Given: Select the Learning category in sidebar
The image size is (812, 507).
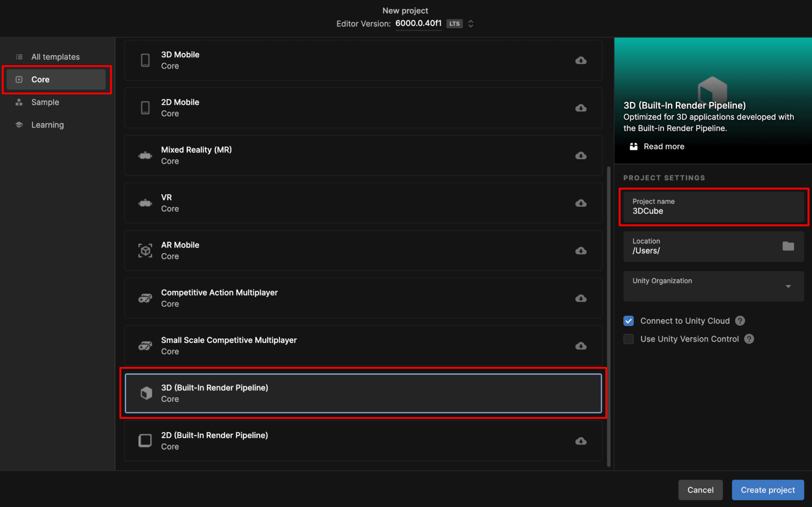Looking at the screenshot, I should coord(47,125).
